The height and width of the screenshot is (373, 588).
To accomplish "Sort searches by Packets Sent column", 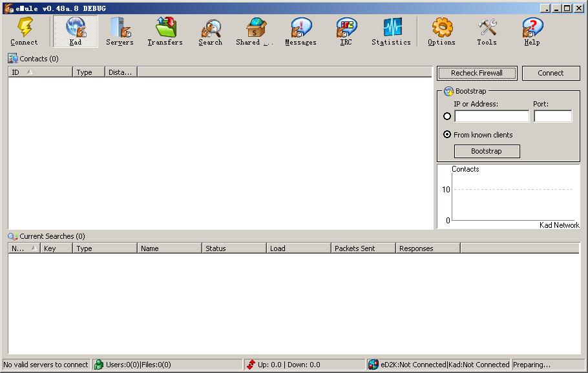I will [363, 248].
